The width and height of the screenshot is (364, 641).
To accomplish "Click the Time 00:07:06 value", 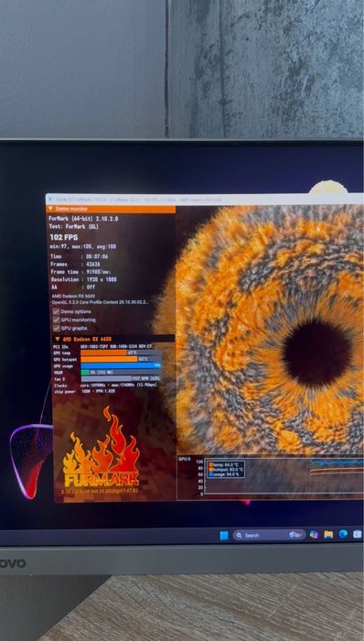I will point(97,256).
